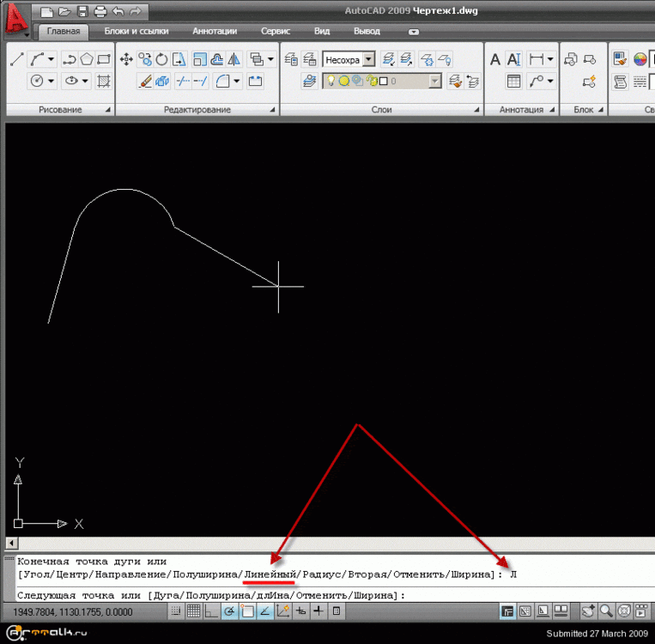
Task: Click the Zoom magnifier in the status bar
Action: pyautogui.click(x=606, y=611)
